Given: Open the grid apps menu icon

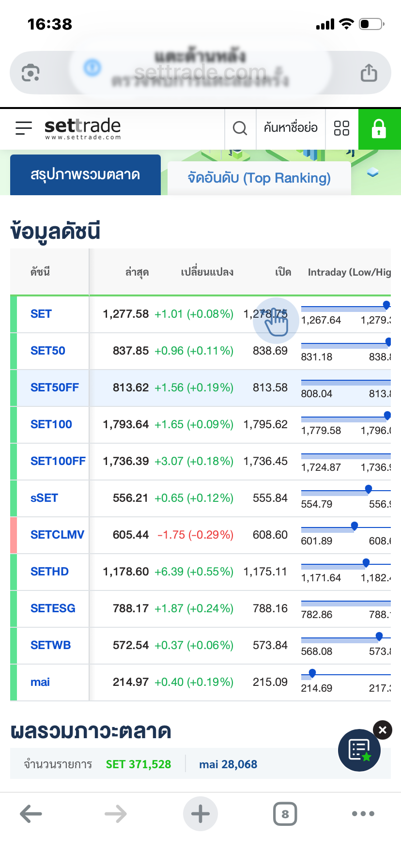Looking at the screenshot, I should tap(341, 128).
